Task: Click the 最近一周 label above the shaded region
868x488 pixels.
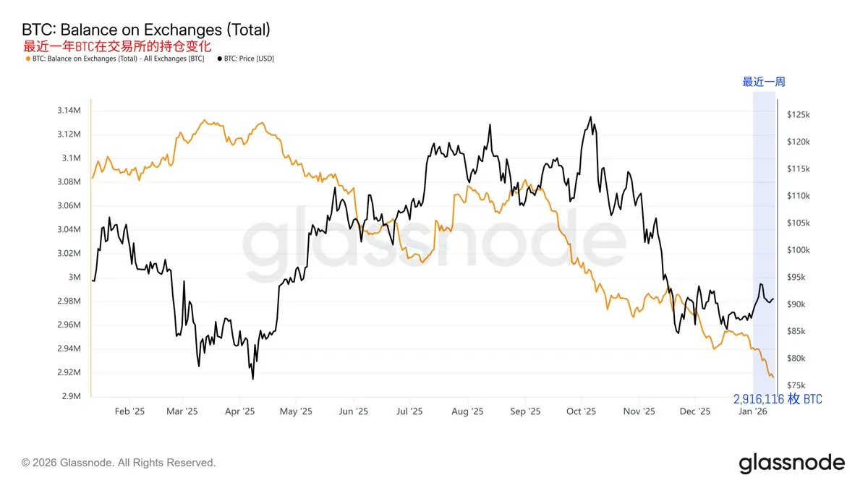Action: (764, 82)
